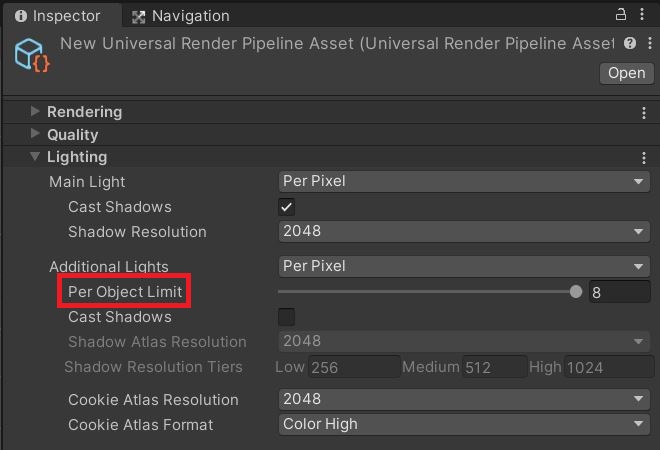The width and height of the screenshot is (660, 450).
Task: Open Cookie Atlas Format dropdown
Action: pyautogui.click(x=464, y=424)
